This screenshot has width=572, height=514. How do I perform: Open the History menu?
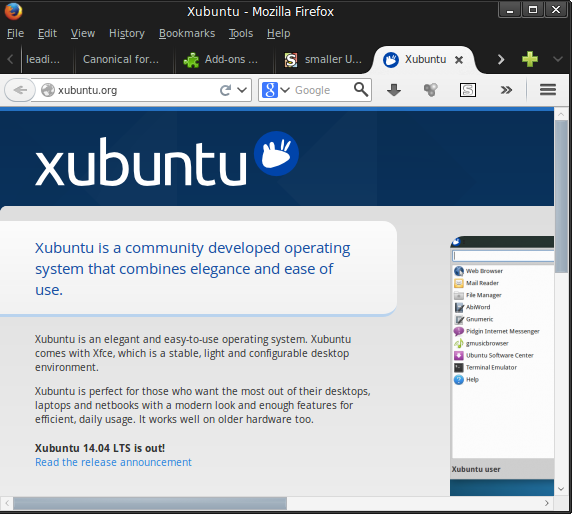point(127,34)
